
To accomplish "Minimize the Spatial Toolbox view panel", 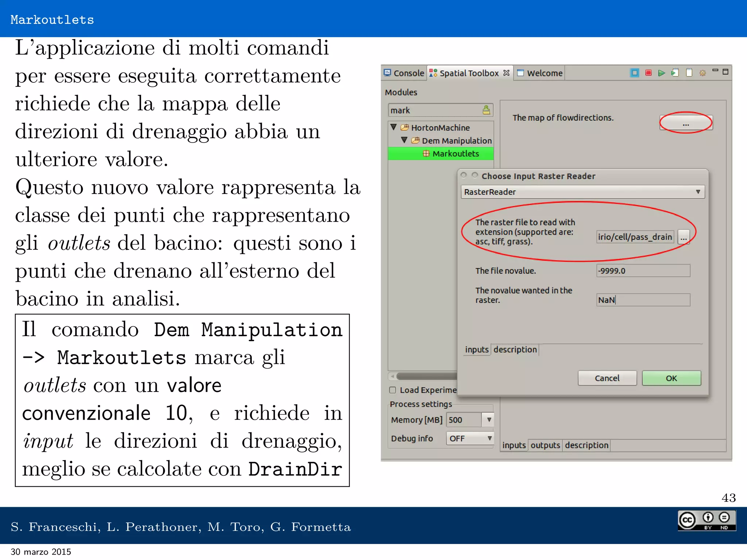I will [x=715, y=70].
